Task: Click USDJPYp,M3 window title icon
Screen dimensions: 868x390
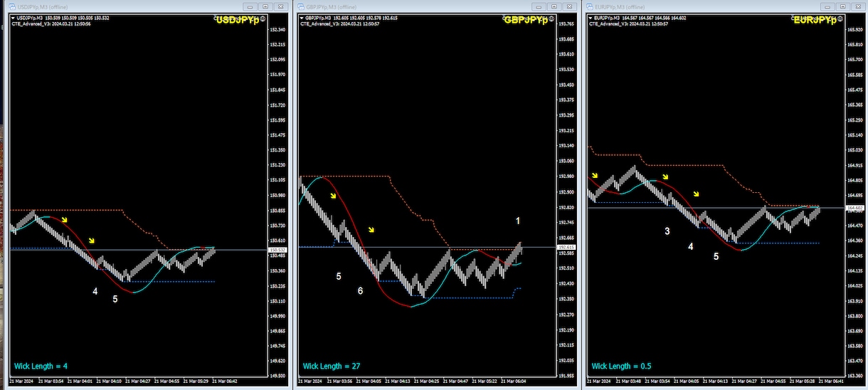Action: point(12,6)
